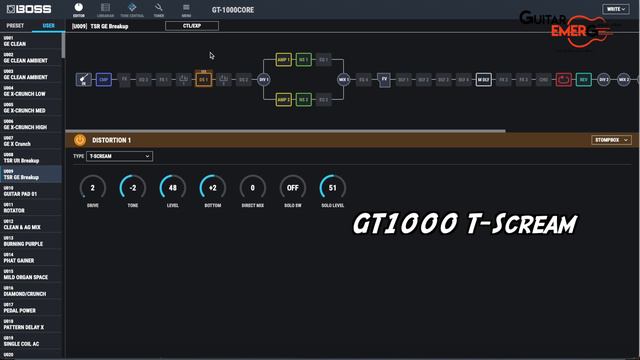This screenshot has width=640, height=360.
Task: Click the CTL/EXP button
Action: (x=192, y=26)
